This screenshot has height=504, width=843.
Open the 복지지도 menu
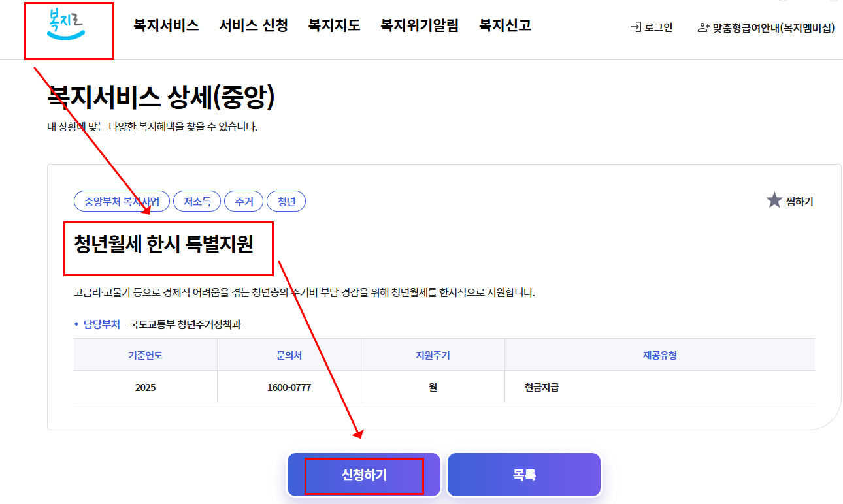coord(334,25)
